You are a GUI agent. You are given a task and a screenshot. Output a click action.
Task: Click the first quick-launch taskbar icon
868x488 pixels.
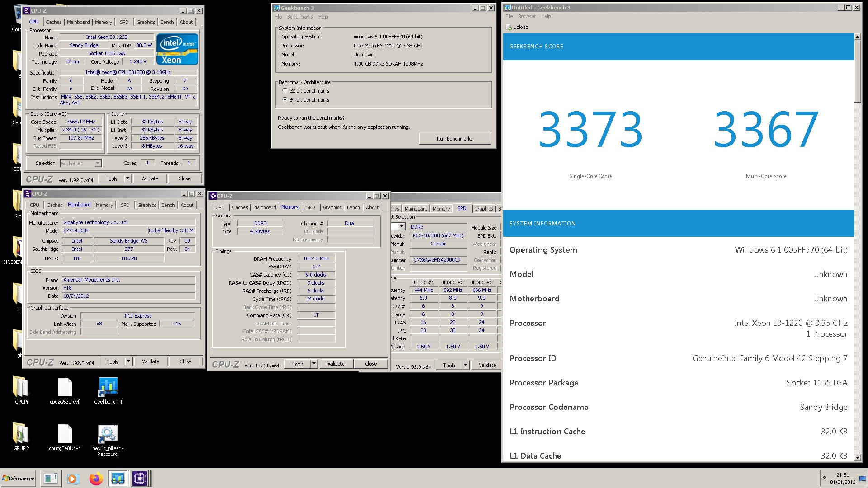coord(51,479)
